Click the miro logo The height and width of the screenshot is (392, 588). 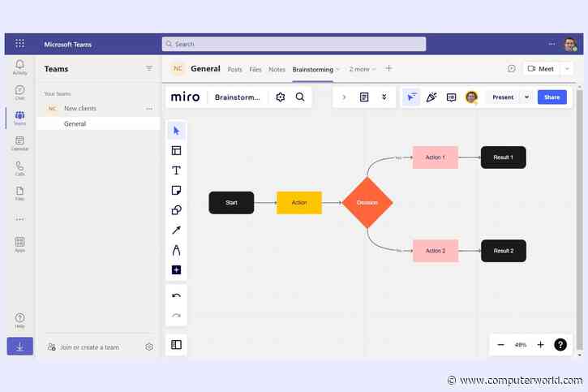click(x=185, y=97)
